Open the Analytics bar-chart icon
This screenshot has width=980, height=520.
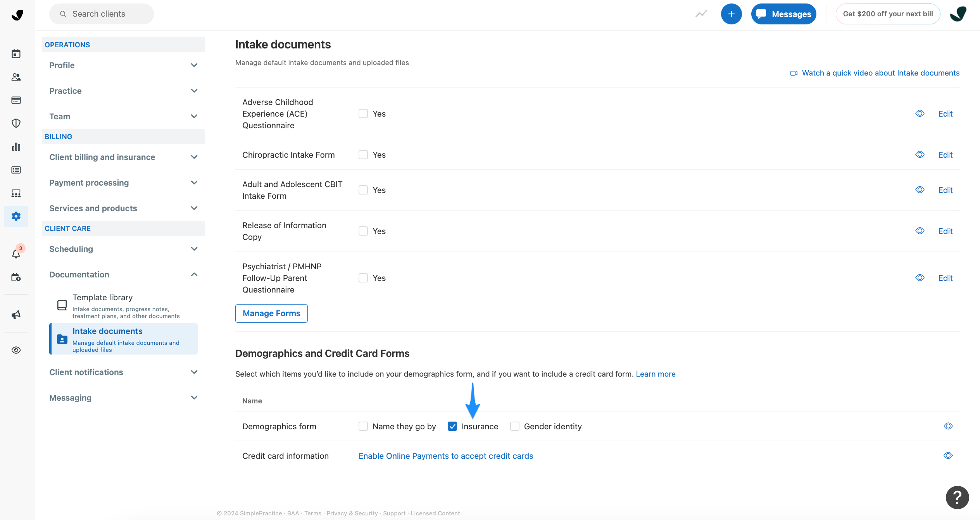(16, 146)
